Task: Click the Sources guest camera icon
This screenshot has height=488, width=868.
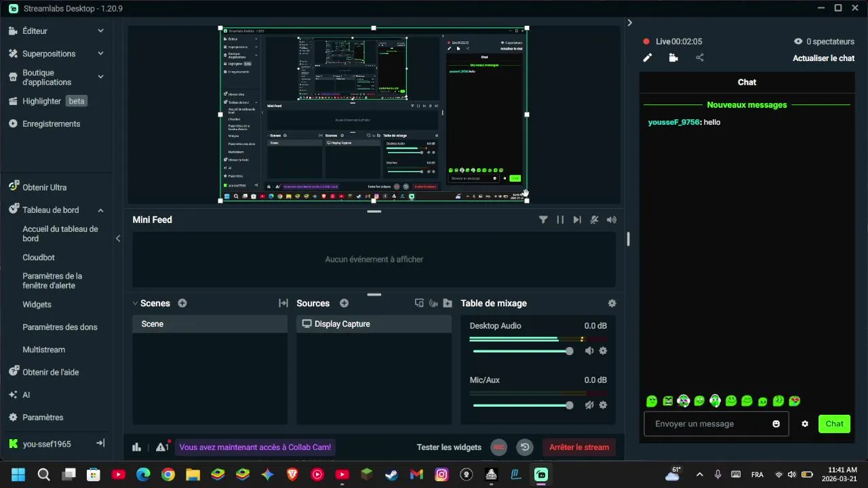Action: [433, 304]
